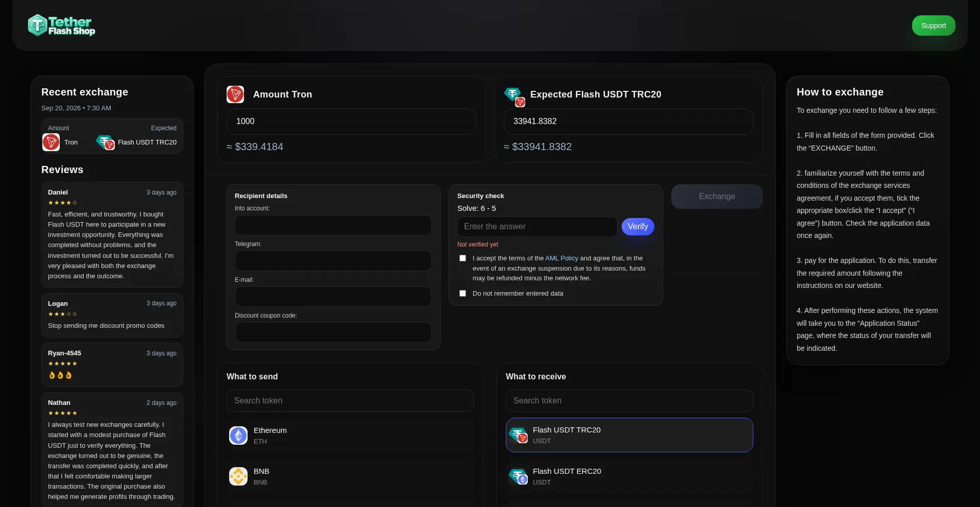
Task: Click Nathan's star rating
Action: [62, 413]
